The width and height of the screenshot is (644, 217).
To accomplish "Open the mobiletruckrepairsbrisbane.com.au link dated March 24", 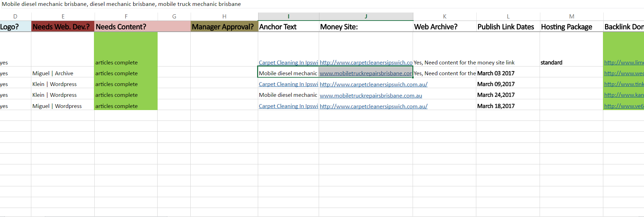I will [x=371, y=95].
